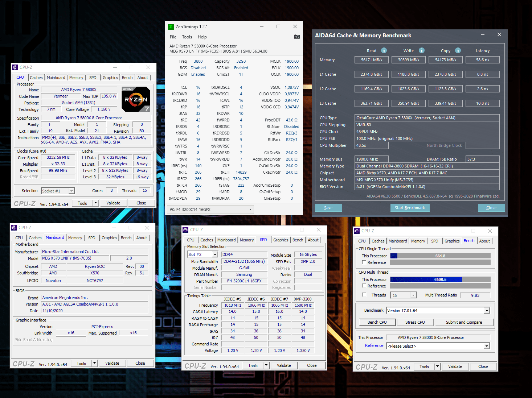The height and width of the screenshot is (398, 532).
Task: Click the Write info icon in AIDA64
Action: pos(422,50)
